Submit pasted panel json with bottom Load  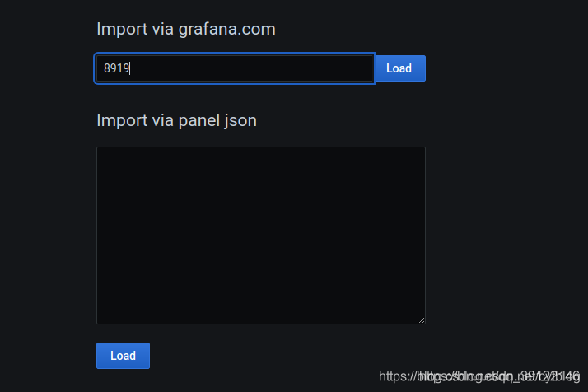[x=123, y=356]
